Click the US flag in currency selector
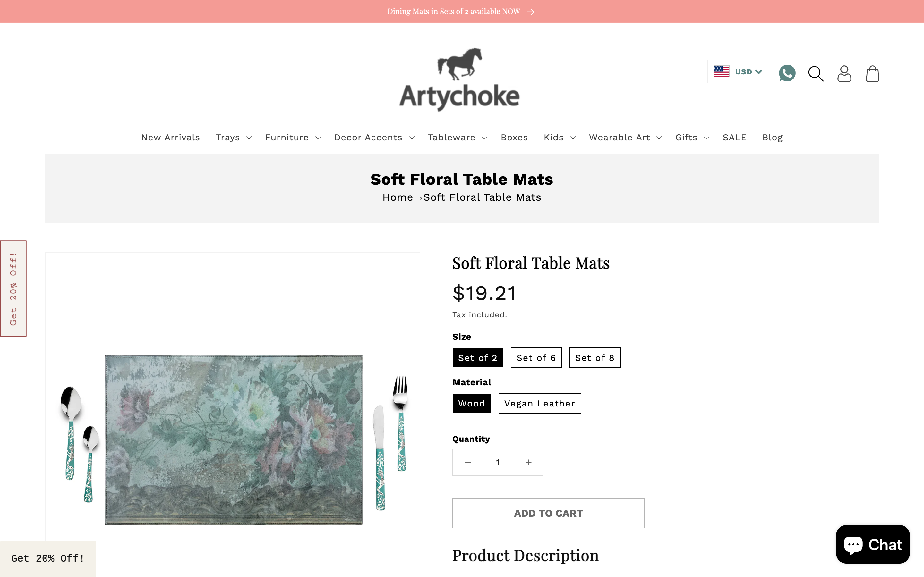 (722, 71)
